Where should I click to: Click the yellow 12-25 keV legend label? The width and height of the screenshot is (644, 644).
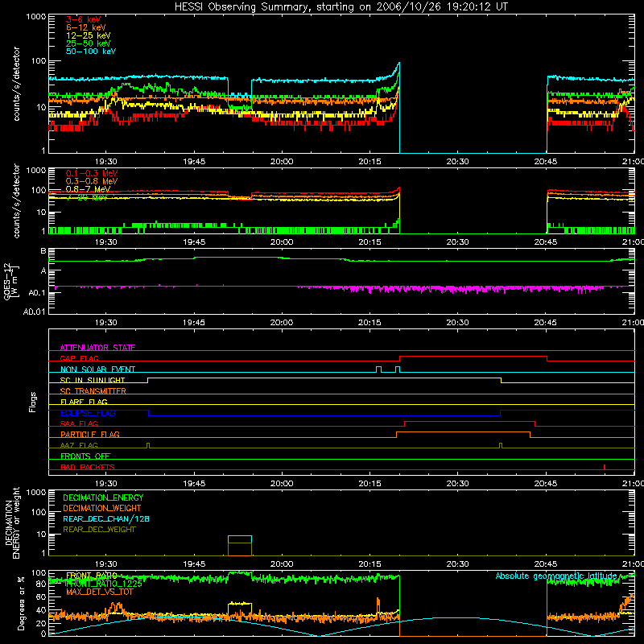[89, 35]
